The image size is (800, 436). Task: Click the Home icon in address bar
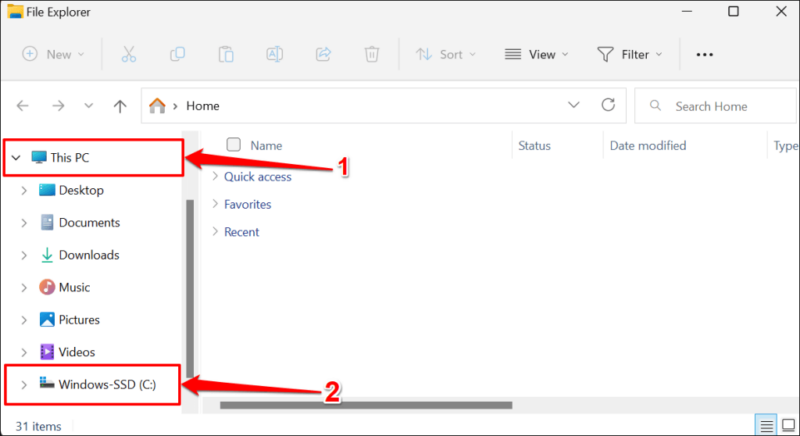pyautogui.click(x=157, y=106)
